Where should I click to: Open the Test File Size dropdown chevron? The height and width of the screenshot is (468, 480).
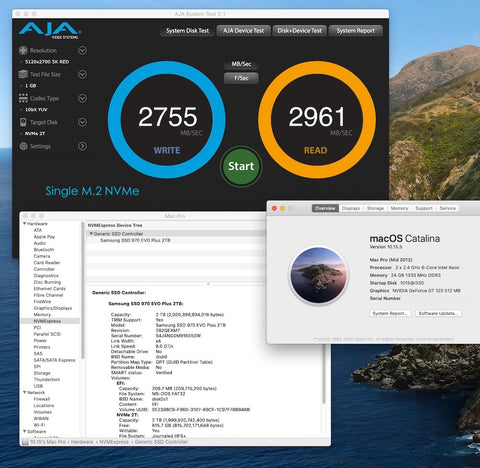[x=82, y=74]
